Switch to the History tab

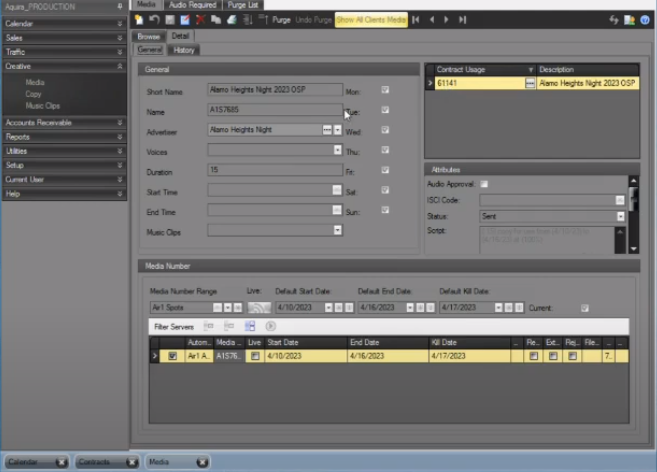pos(184,50)
